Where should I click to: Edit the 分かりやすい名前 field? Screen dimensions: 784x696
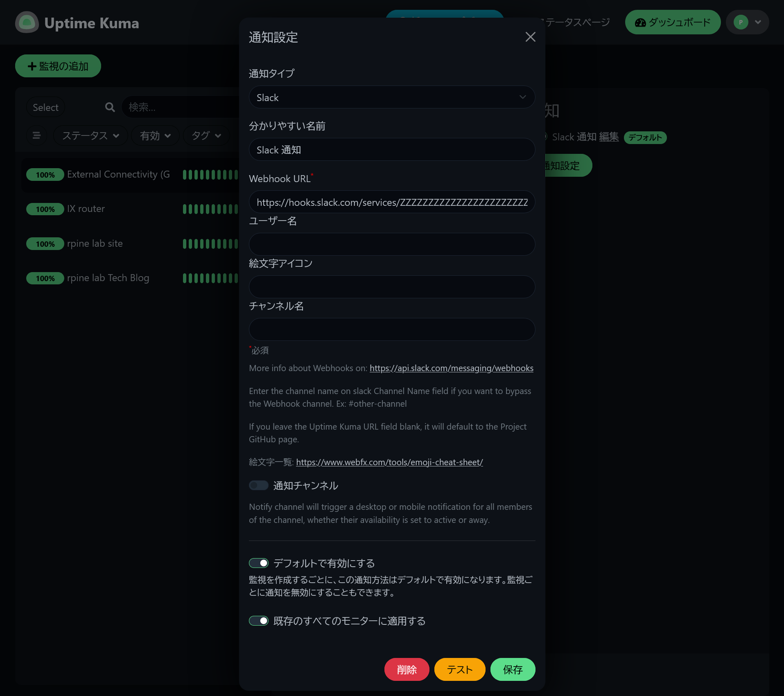coord(392,150)
